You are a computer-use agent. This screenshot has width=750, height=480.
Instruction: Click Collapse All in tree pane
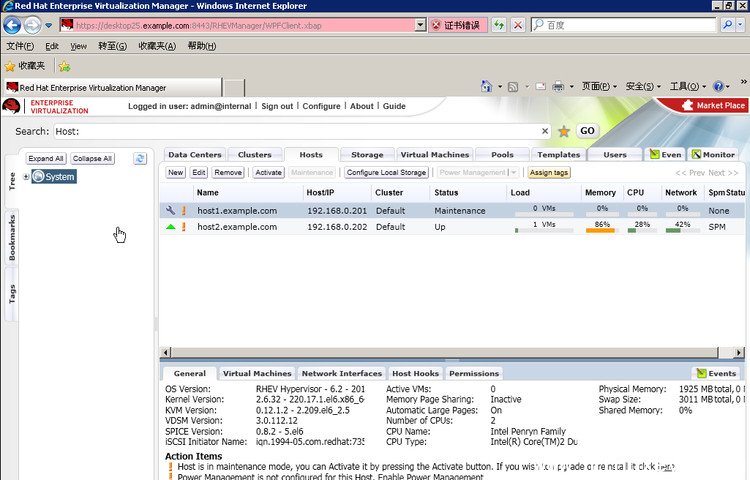coord(92,158)
